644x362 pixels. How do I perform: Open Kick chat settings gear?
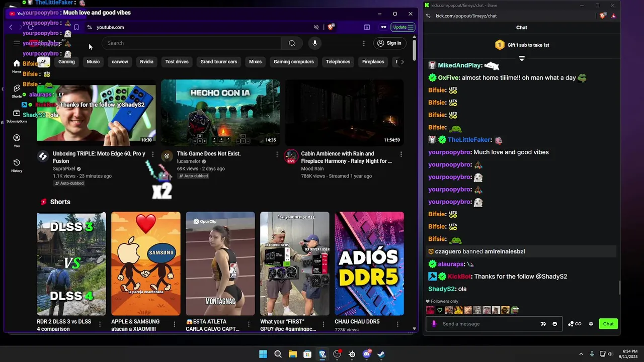[x=591, y=324]
